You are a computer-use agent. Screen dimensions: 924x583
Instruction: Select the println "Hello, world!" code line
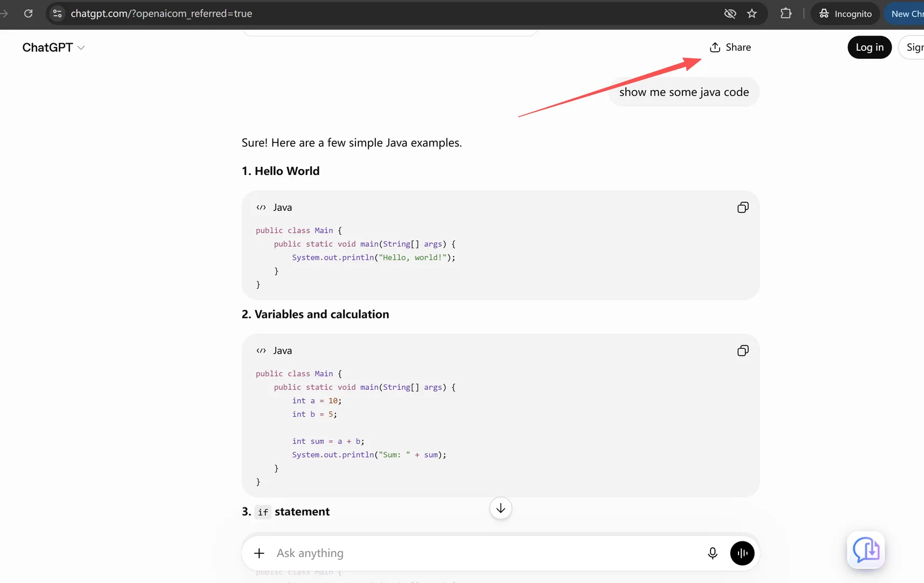(x=373, y=257)
